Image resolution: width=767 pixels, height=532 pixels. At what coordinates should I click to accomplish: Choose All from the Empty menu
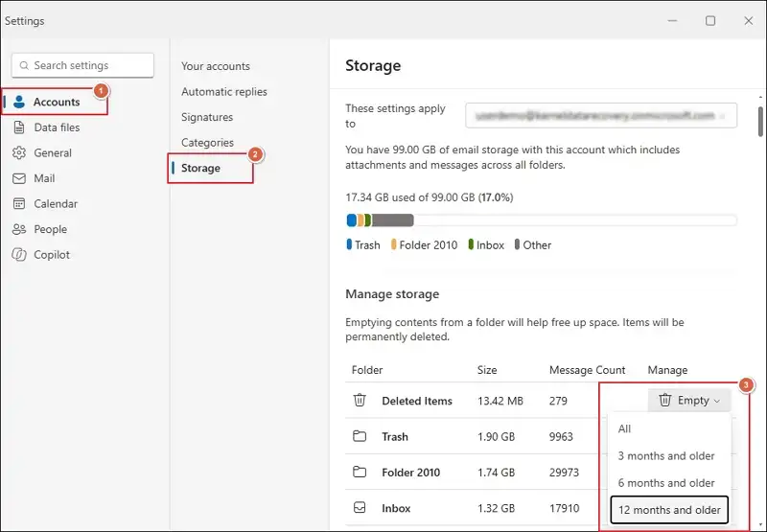point(625,428)
